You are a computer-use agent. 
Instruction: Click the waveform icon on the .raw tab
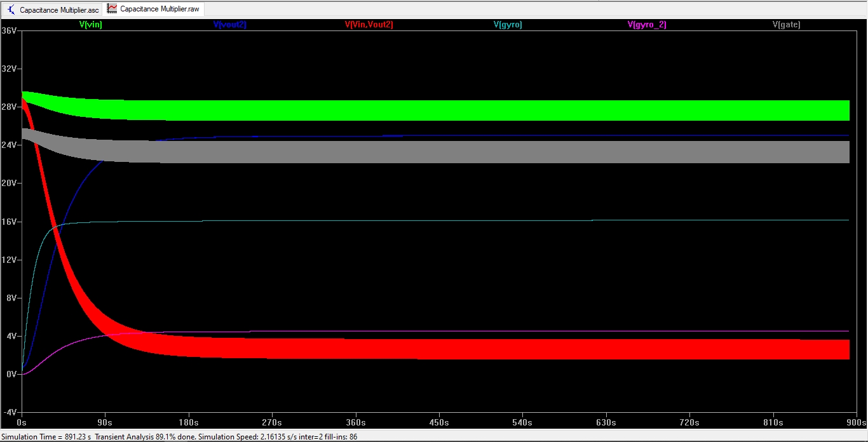[112, 9]
